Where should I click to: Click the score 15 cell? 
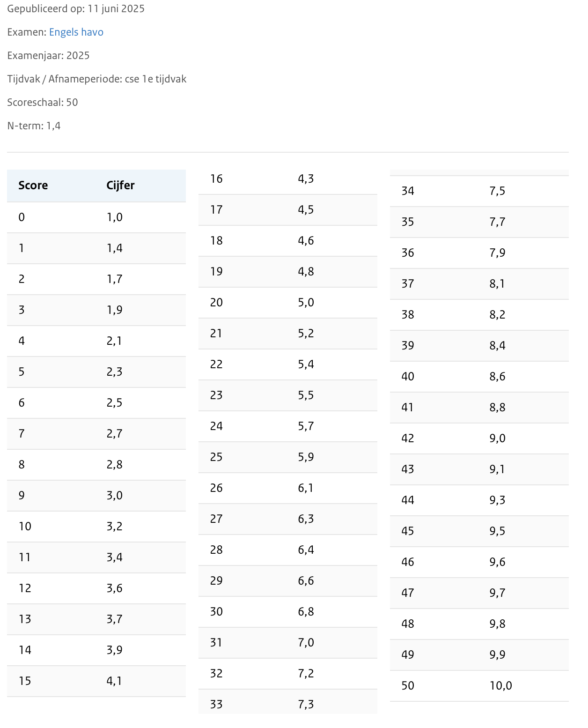click(25, 681)
